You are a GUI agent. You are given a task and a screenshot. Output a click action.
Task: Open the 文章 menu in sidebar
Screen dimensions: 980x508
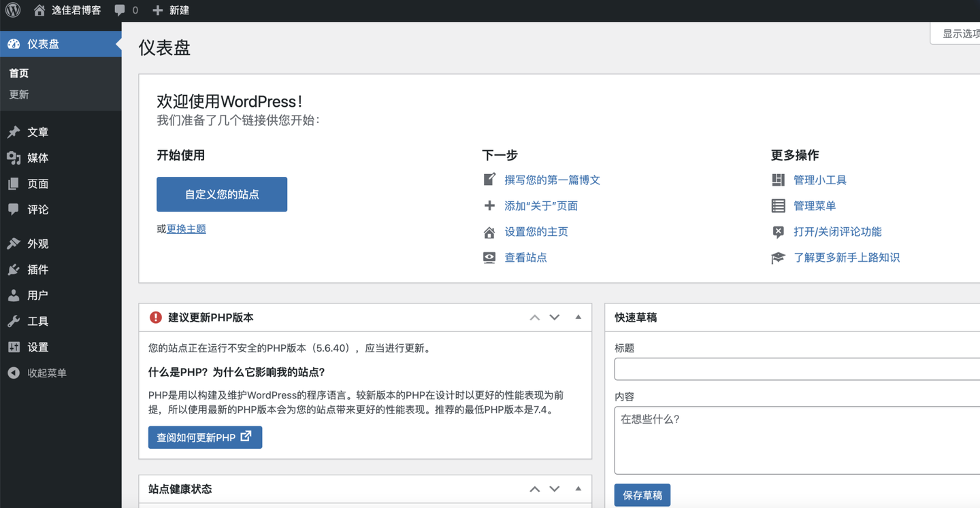[61, 132]
